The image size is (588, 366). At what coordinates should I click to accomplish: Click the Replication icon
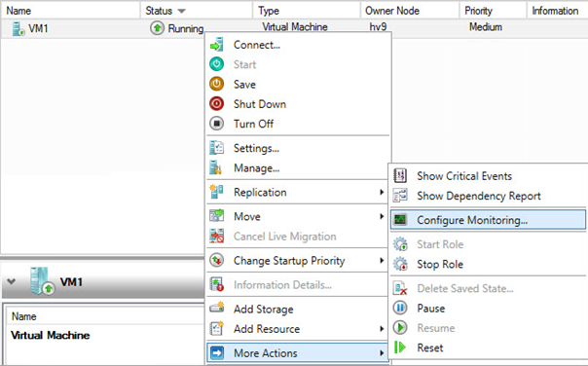point(216,192)
